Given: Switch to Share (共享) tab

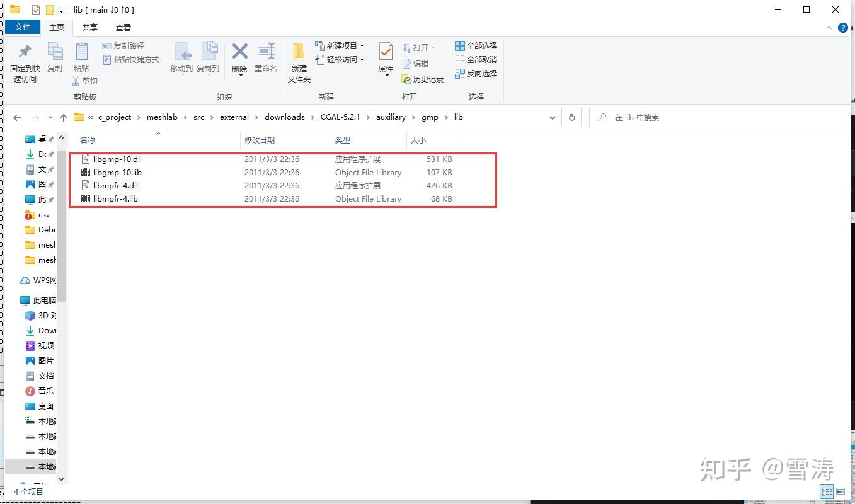Looking at the screenshot, I should click(x=90, y=27).
